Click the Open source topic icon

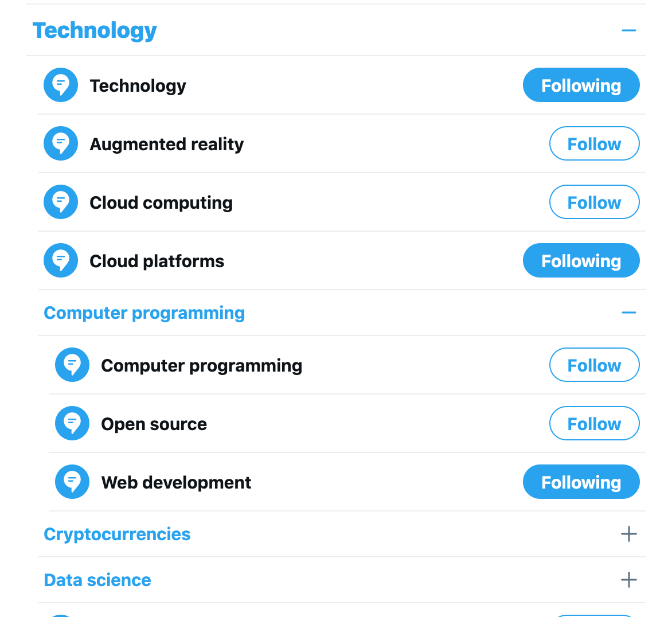click(72, 423)
